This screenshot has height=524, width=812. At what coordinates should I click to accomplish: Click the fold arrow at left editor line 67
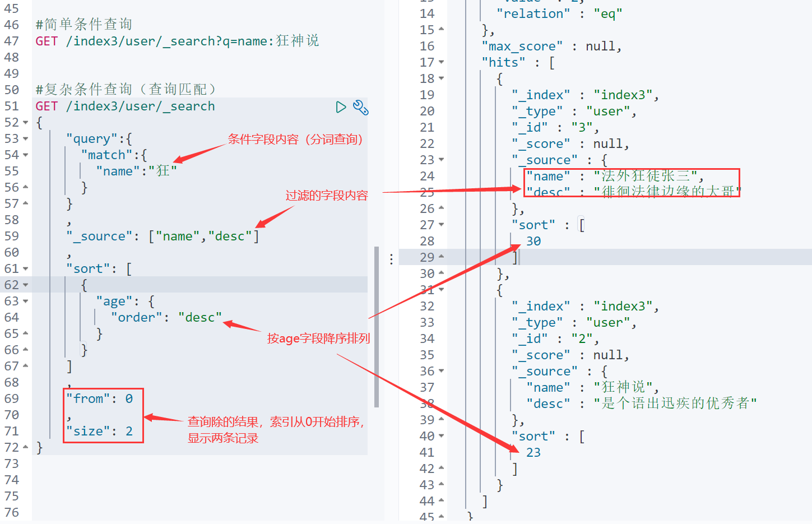coord(26,366)
